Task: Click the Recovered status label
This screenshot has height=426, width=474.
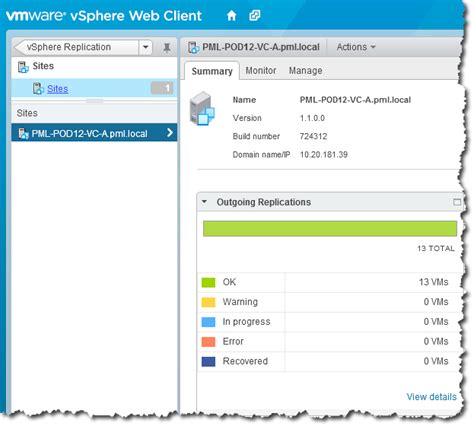Action: [x=245, y=361]
